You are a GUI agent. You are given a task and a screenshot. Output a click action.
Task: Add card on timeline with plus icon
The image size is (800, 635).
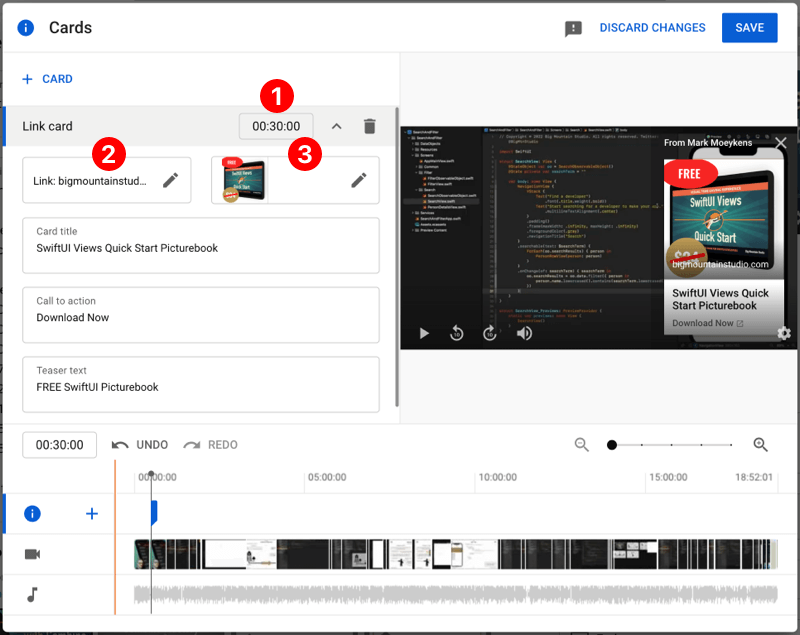tap(92, 513)
